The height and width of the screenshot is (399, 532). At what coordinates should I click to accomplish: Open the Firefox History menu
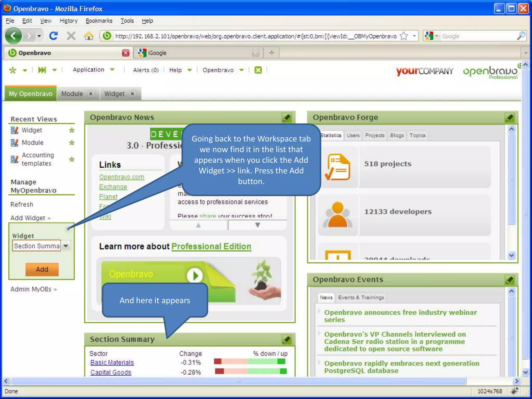pyautogui.click(x=69, y=21)
